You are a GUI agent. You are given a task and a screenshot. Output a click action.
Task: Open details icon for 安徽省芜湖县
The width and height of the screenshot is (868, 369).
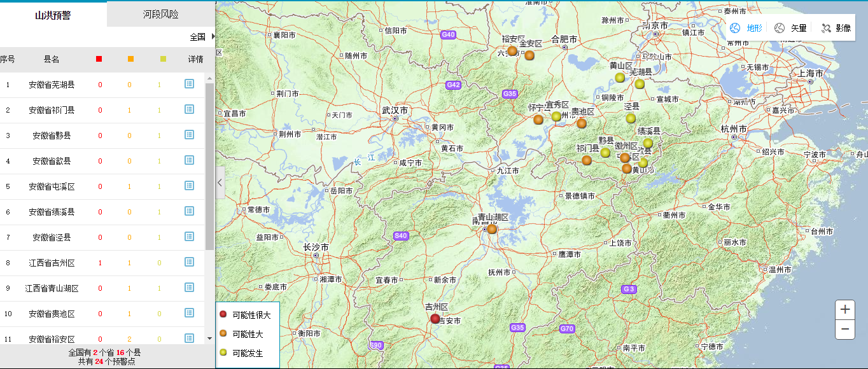click(x=189, y=84)
